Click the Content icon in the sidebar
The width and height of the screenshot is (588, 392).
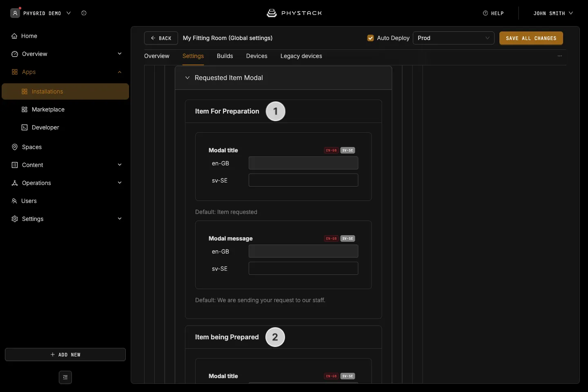point(15,165)
